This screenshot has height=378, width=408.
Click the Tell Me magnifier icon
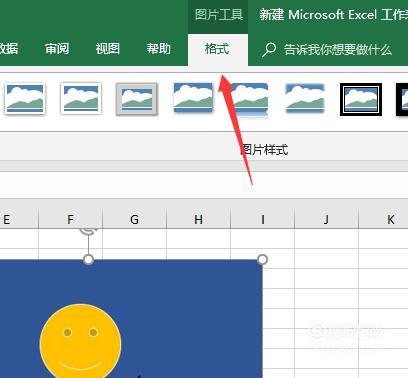pos(269,50)
